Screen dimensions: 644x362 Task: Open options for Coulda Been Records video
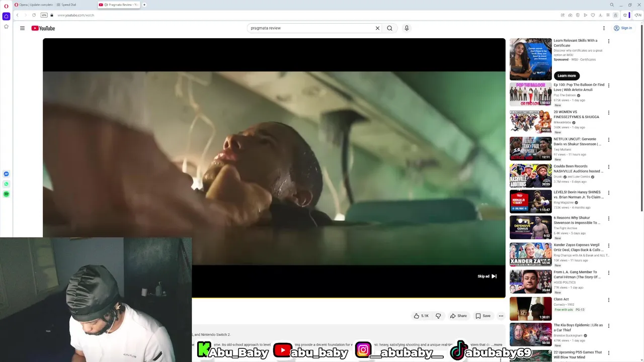(608, 167)
